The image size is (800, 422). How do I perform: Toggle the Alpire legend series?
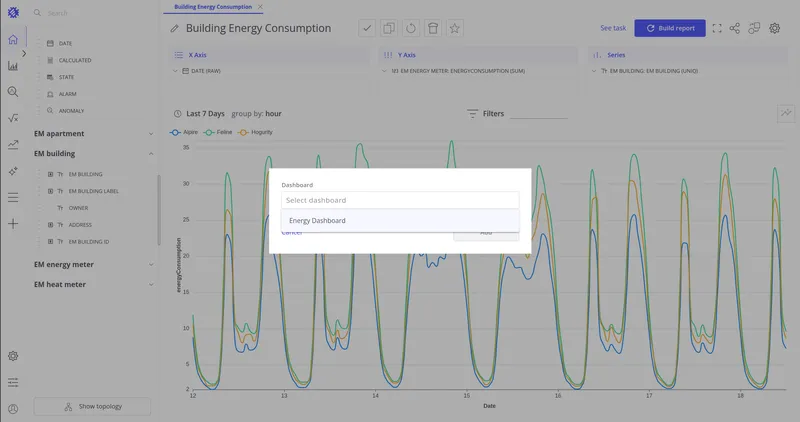pos(184,132)
